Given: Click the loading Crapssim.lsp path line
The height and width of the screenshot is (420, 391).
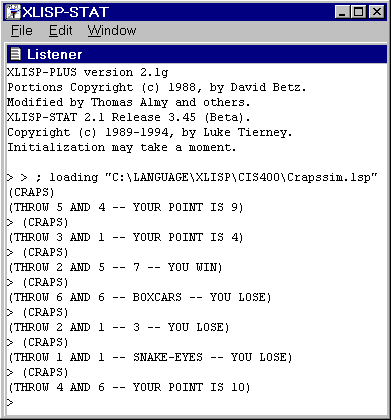Looking at the screenshot, I should point(192,177).
